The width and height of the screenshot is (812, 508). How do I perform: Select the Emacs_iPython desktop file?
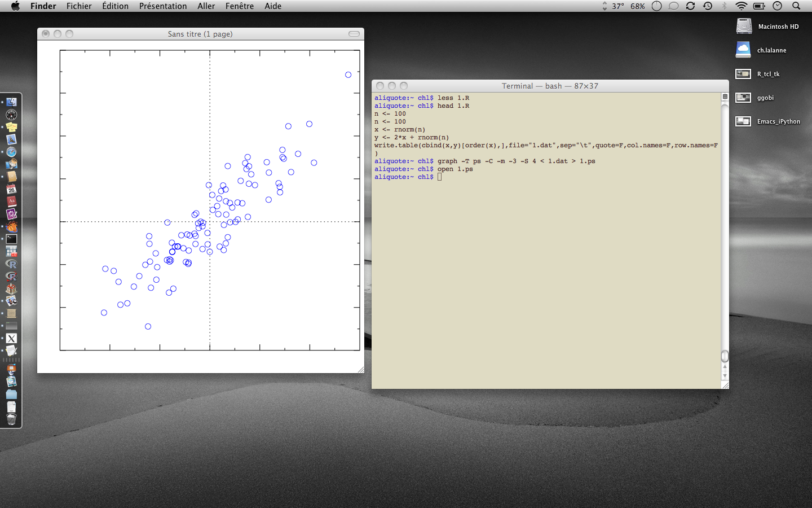(x=744, y=121)
